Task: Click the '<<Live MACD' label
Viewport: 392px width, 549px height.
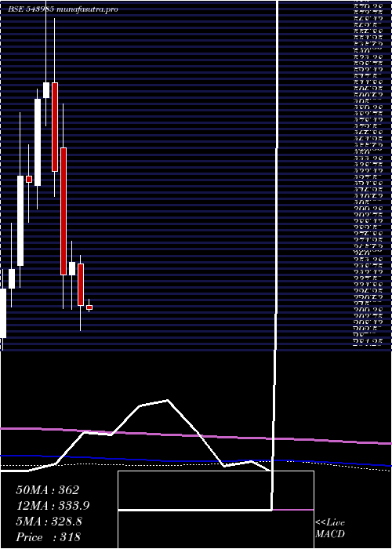Action: click(x=330, y=528)
